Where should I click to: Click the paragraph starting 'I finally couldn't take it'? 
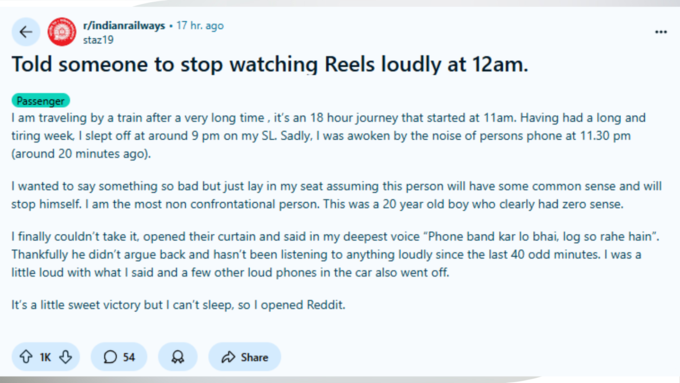click(335, 255)
